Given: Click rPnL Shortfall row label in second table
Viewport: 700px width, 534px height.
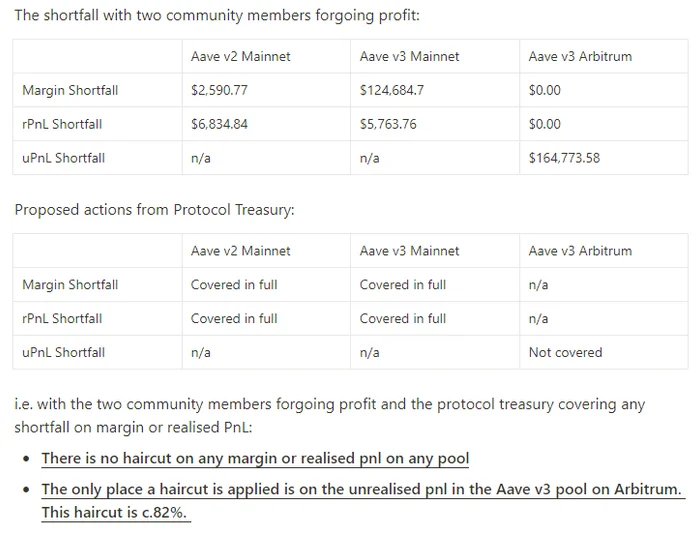Looking at the screenshot, I should [62, 319].
